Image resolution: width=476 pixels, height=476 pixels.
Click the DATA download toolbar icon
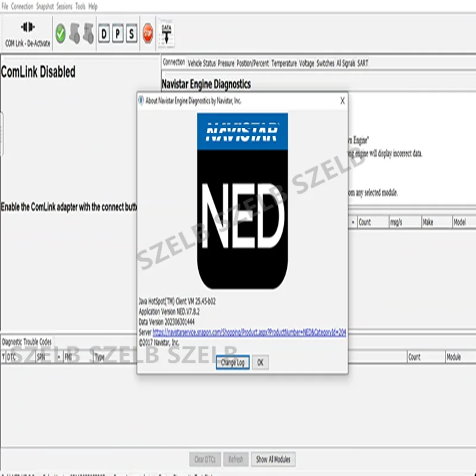(167, 33)
